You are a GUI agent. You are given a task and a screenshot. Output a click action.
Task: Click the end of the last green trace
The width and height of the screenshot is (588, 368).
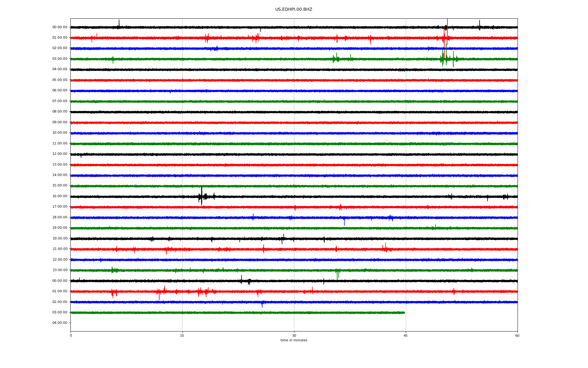click(x=404, y=312)
